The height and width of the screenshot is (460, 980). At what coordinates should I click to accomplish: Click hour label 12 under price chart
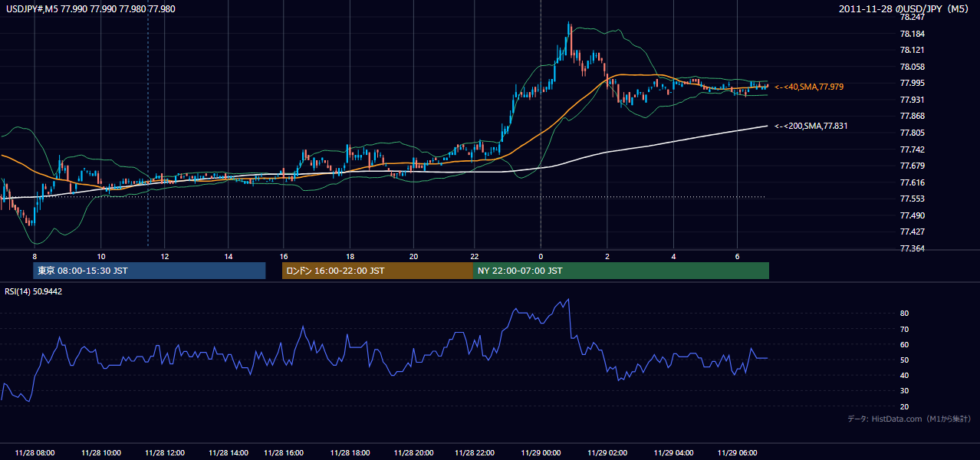click(165, 256)
